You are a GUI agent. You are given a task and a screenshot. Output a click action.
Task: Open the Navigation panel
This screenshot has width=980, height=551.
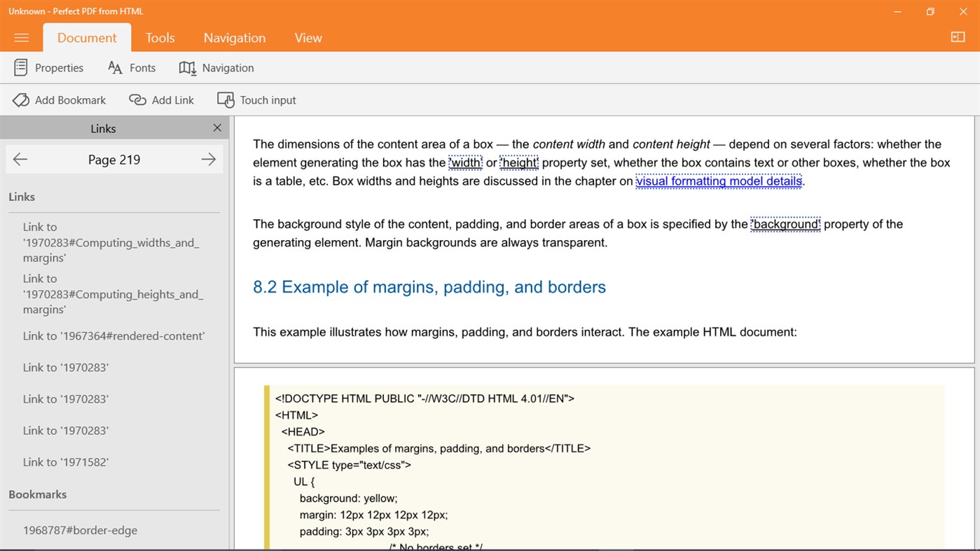click(x=216, y=67)
